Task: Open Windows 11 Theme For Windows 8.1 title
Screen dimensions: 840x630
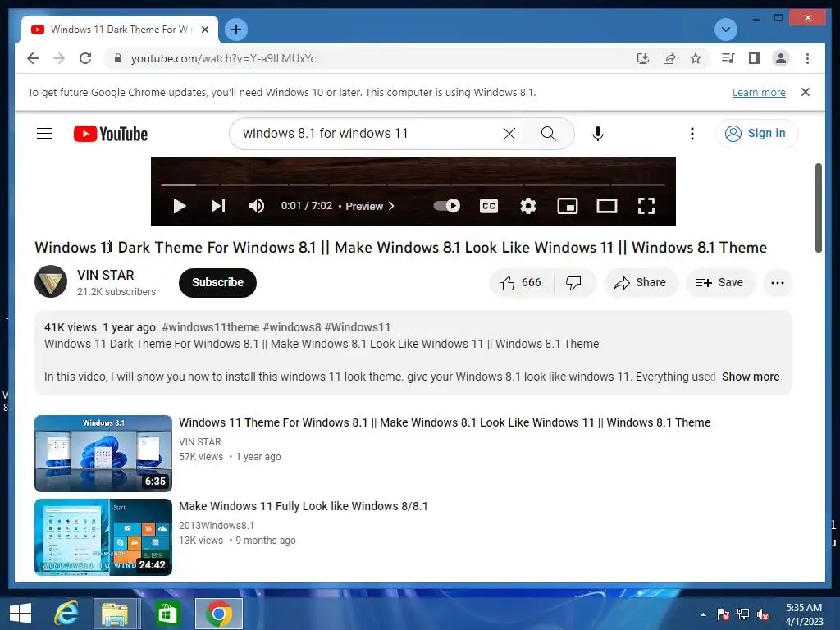Action: (445, 422)
